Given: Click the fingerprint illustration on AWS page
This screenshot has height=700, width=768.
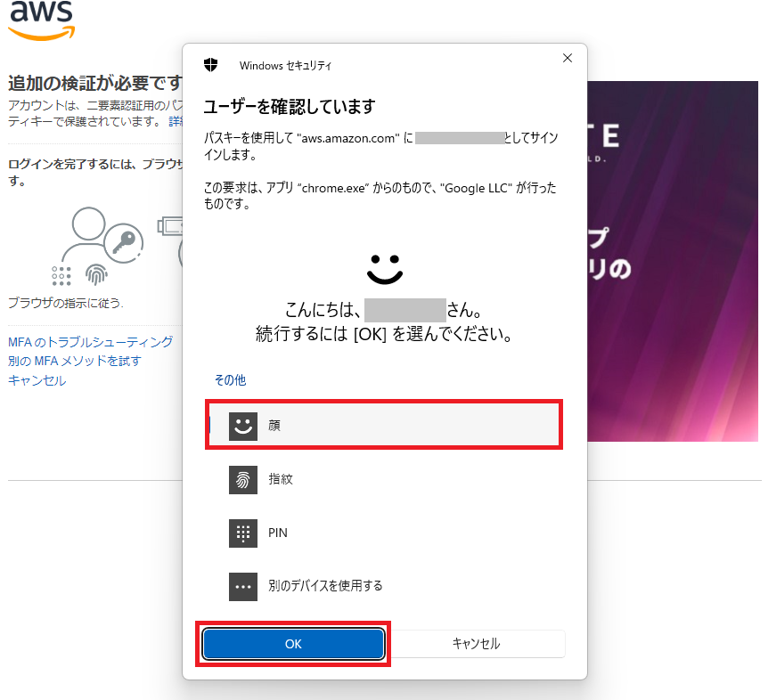Looking at the screenshot, I should click(x=96, y=275).
